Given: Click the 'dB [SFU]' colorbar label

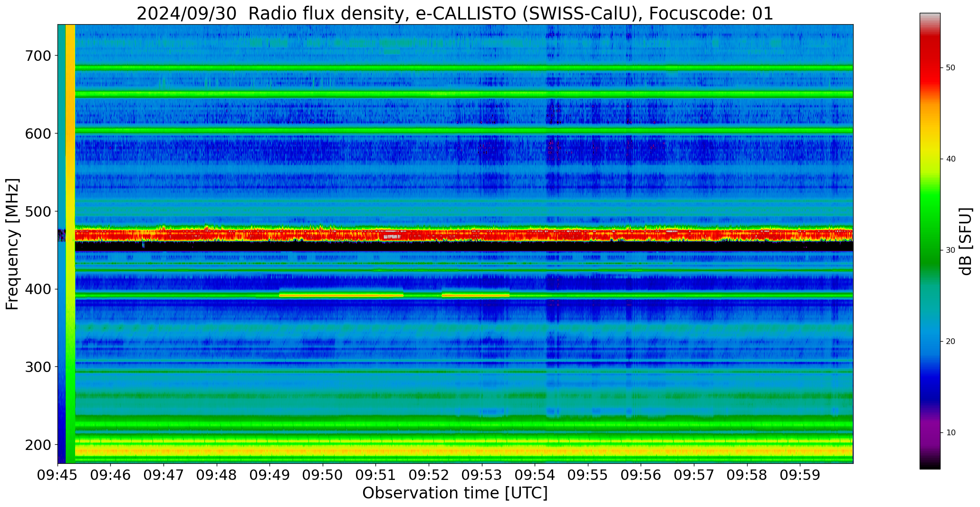Looking at the screenshot, I should (966, 241).
